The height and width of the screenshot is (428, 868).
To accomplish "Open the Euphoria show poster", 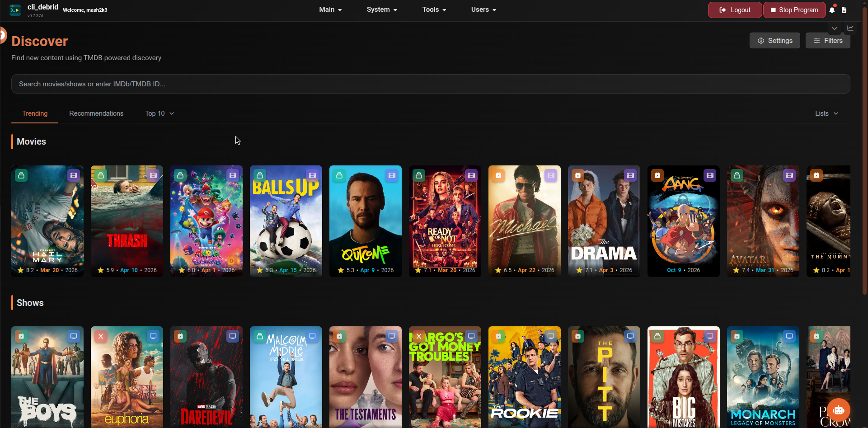I will [127, 377].
